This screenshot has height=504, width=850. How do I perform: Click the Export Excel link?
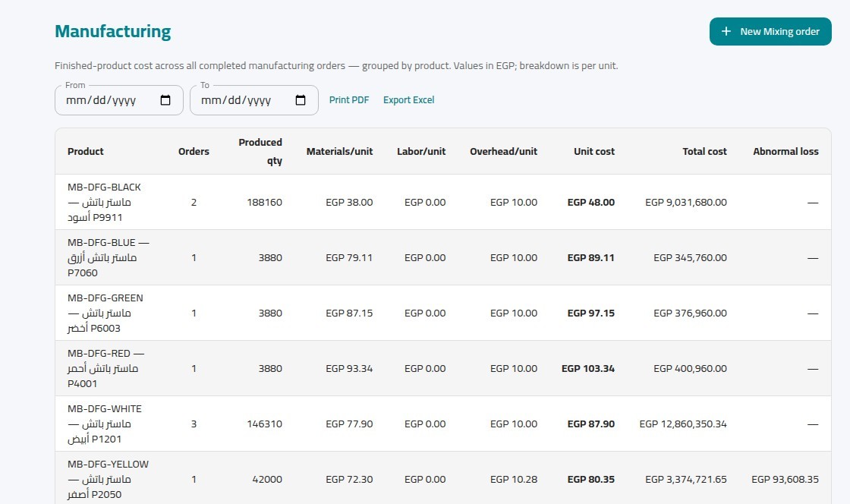(409, 99)
